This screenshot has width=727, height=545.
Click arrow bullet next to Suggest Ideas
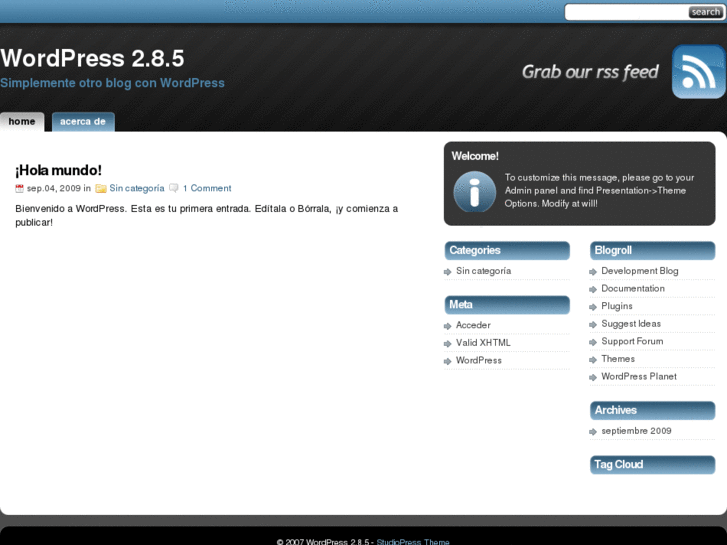(x=593, y=325)
